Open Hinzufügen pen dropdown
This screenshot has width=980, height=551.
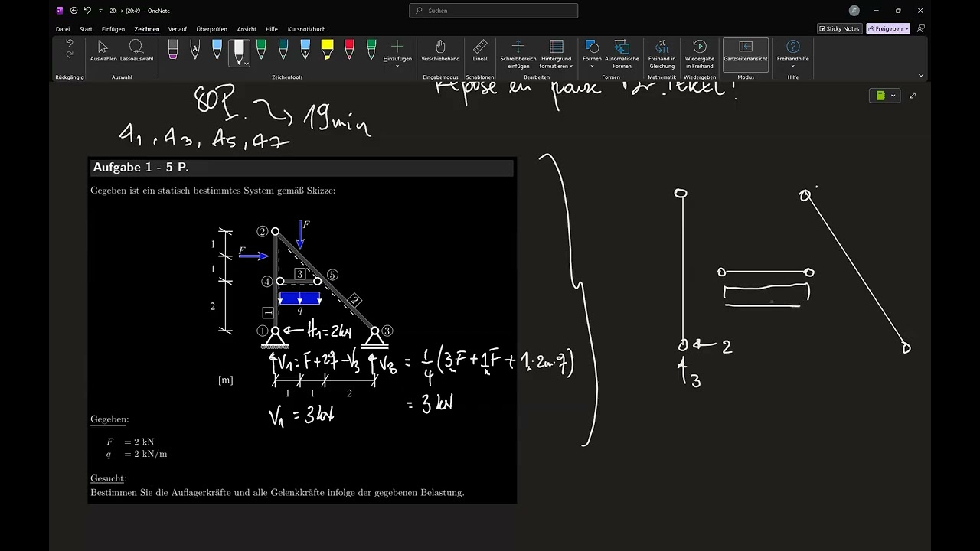(397, 54)
